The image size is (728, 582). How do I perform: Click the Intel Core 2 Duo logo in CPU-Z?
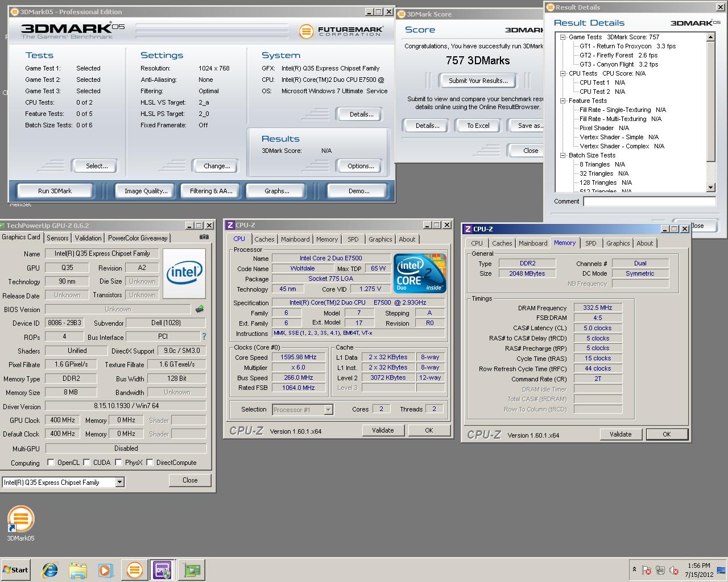coord(420,273)
